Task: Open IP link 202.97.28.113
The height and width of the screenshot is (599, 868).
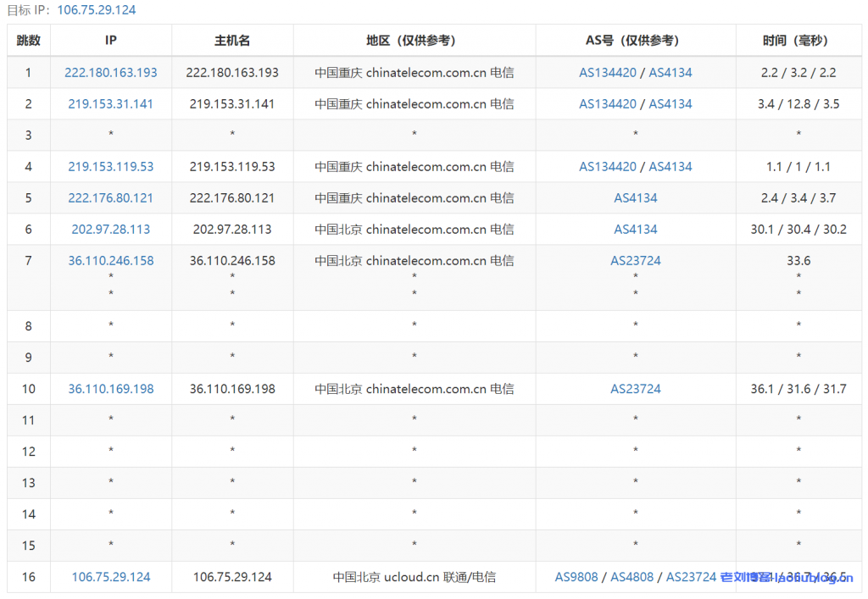Action: tap(111, 230)
